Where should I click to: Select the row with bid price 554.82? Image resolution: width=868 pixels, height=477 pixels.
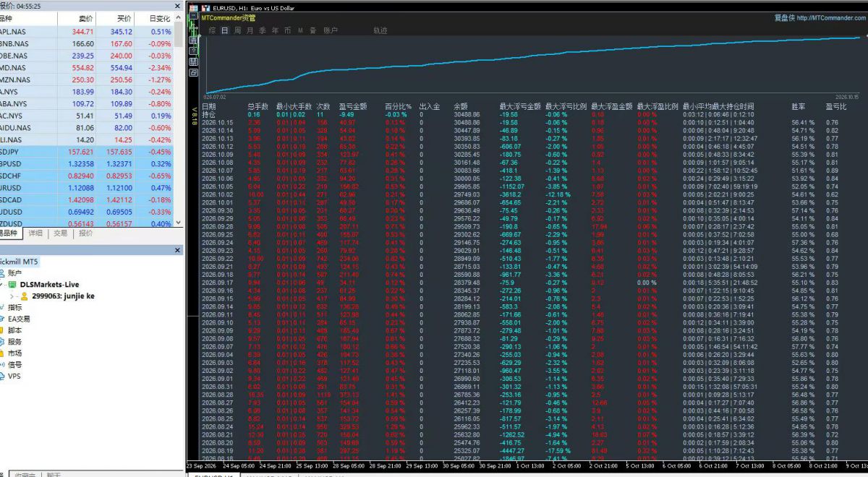point(87,68)
